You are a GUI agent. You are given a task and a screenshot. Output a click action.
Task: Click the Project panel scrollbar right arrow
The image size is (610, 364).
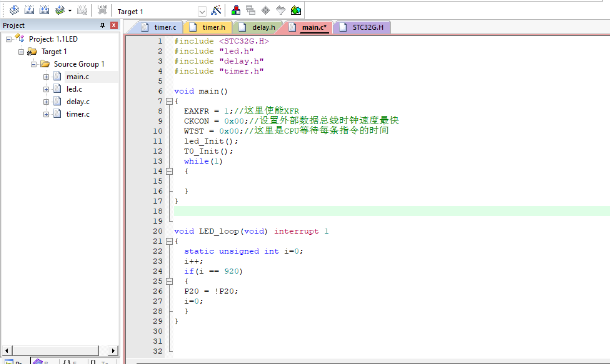pyautogui.click(x=113, y=351)
